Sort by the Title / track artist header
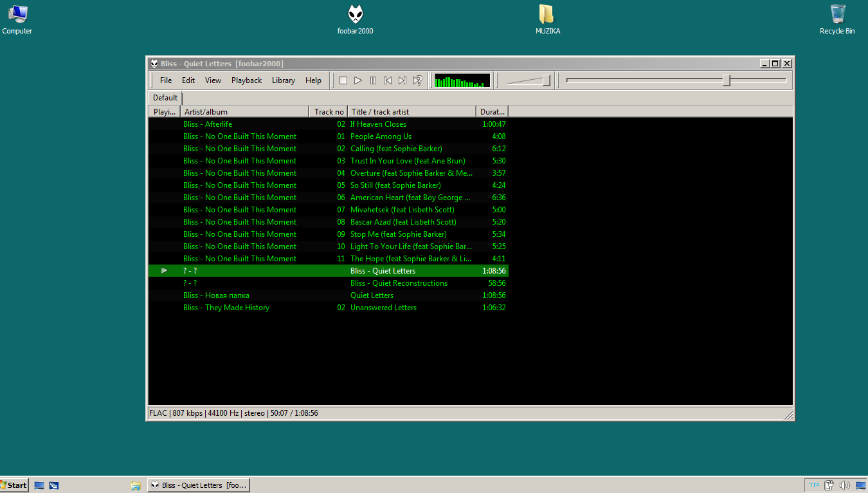Screen dimensions: 868x493 pos(412,111)
